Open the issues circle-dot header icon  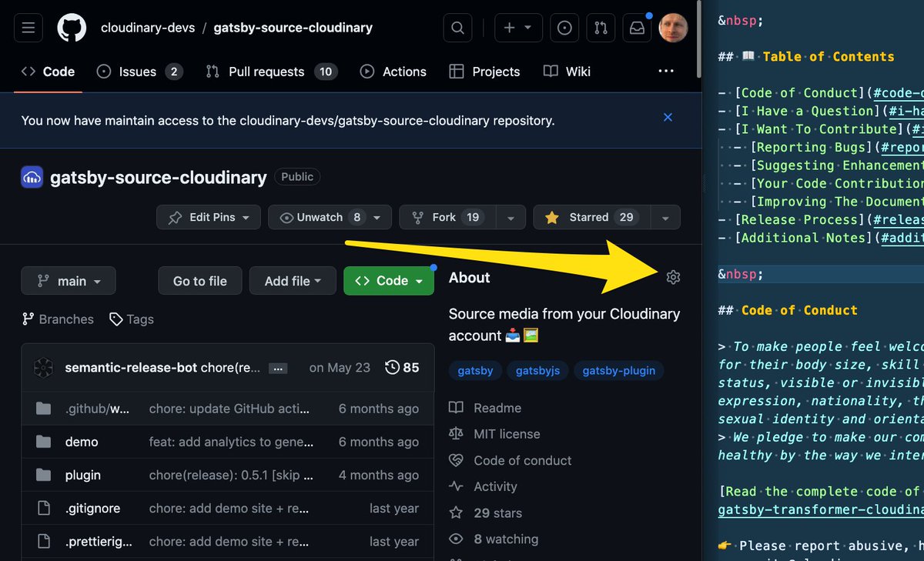[x=564, y=28]
